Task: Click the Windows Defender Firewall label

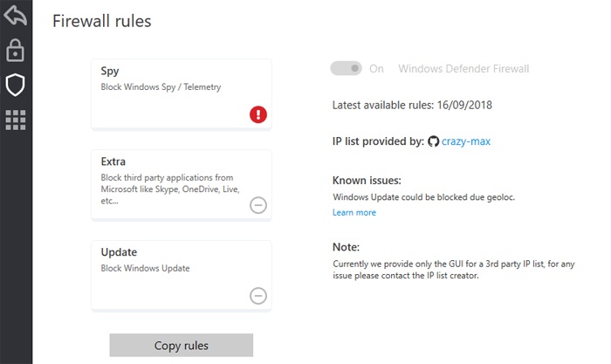Action: pyautogui.click(x=463, y=68)
